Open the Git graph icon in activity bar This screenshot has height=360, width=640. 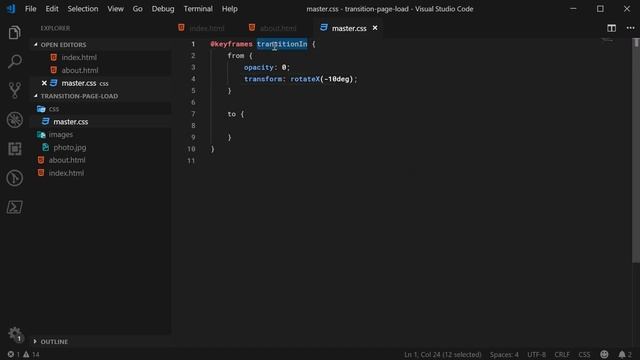coord(14,178)
